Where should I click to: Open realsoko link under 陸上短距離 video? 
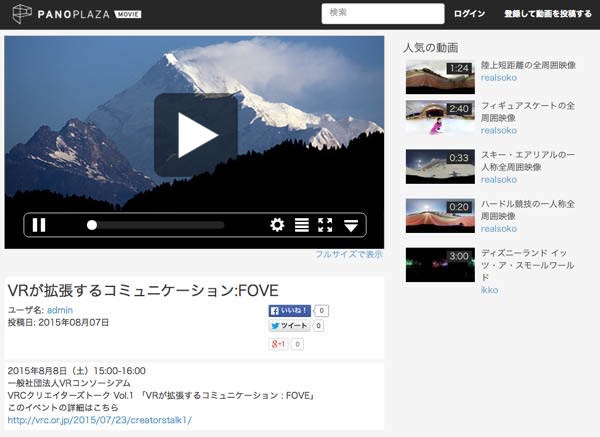coord(499,78)
